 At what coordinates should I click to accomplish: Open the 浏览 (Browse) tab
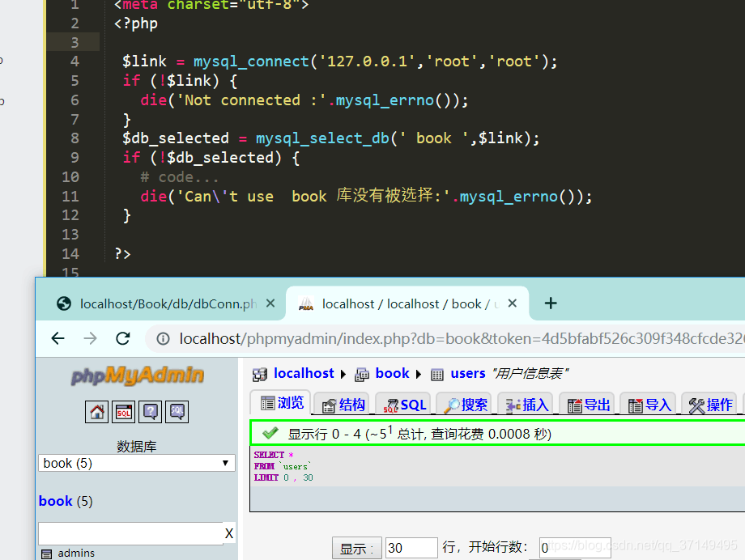(282, 403)
